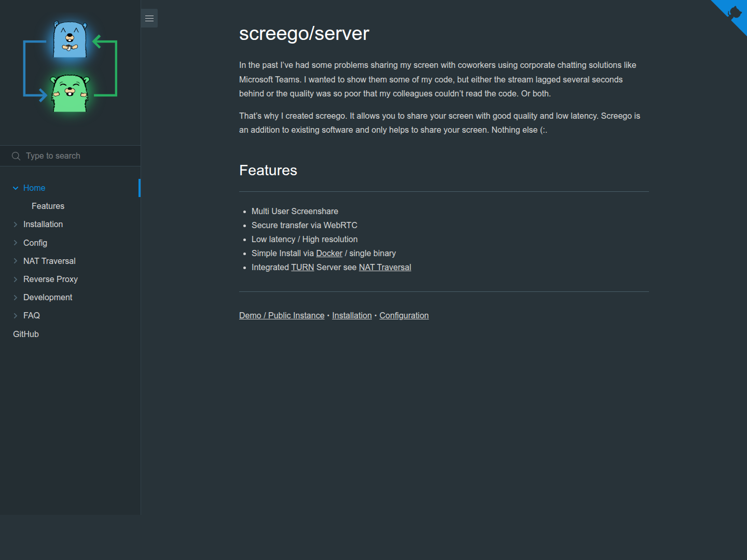Image resolution: width=747 pixels, height=560 pixels.
Task: Toggle the sidebar with the hamburger icon
Action: coord(149,18)
